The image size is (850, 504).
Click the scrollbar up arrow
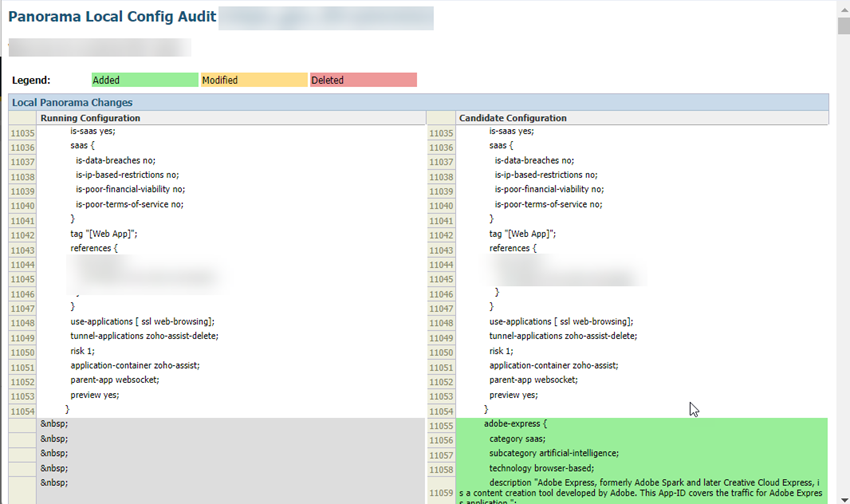tap(842, 7)
